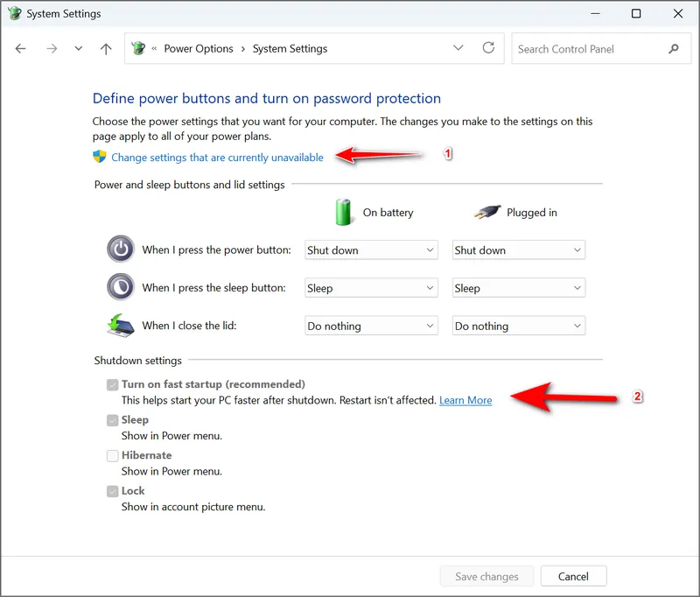The image size is (700, 597).
Task: Click the search magnifier icon
Action: click(673, 49)
